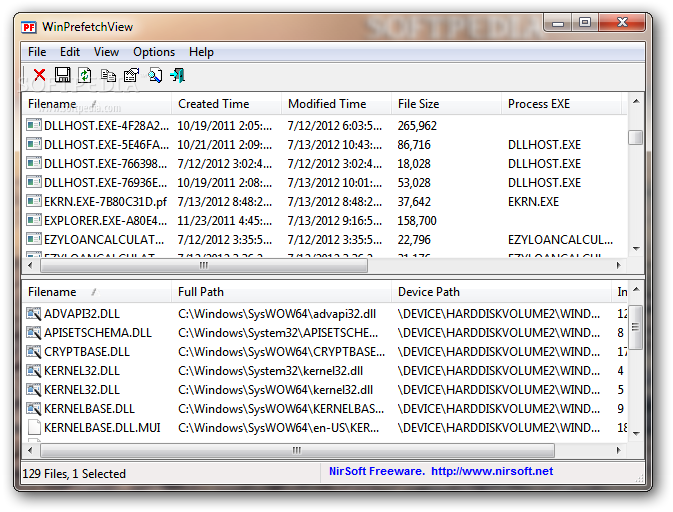Open the View menu
The image size is (673, 512).
(106, 52)
